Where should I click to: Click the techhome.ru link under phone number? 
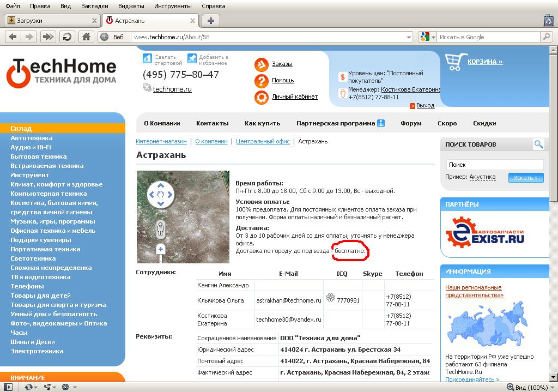click(x=172, y=89)
